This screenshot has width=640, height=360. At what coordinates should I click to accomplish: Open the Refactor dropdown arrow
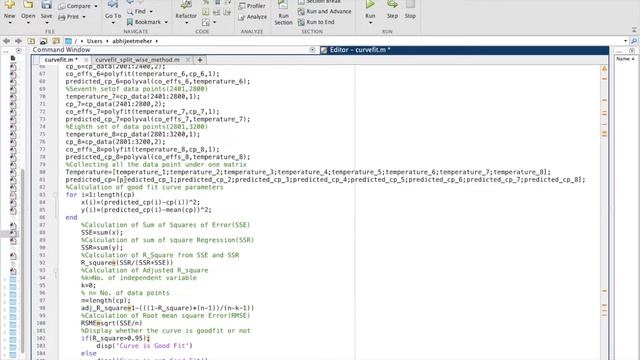tap(186, 23)
